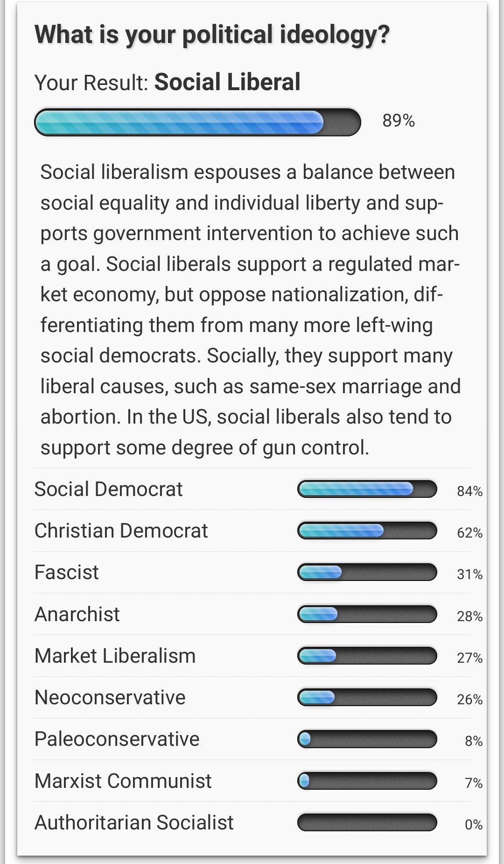This screenshot has height=864, width=504.
Task: Click the Marxist Communist label
Action: click(x=123, y=781)
